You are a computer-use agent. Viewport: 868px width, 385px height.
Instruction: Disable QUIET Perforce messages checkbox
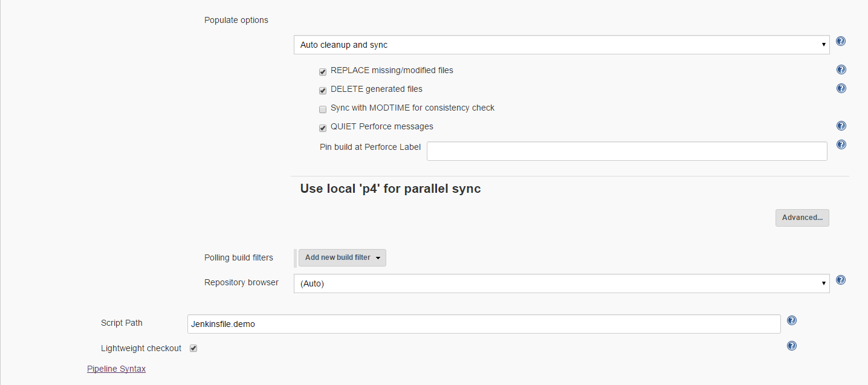[x=323, y=128]
